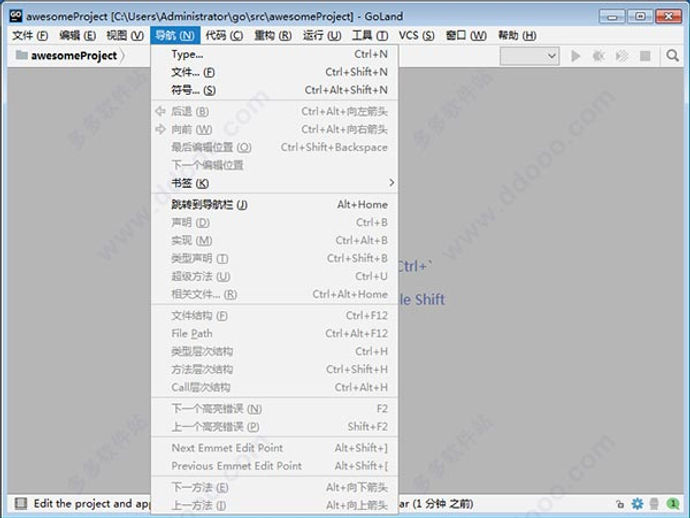Select Type... menu entry

[x=275, y=54]
